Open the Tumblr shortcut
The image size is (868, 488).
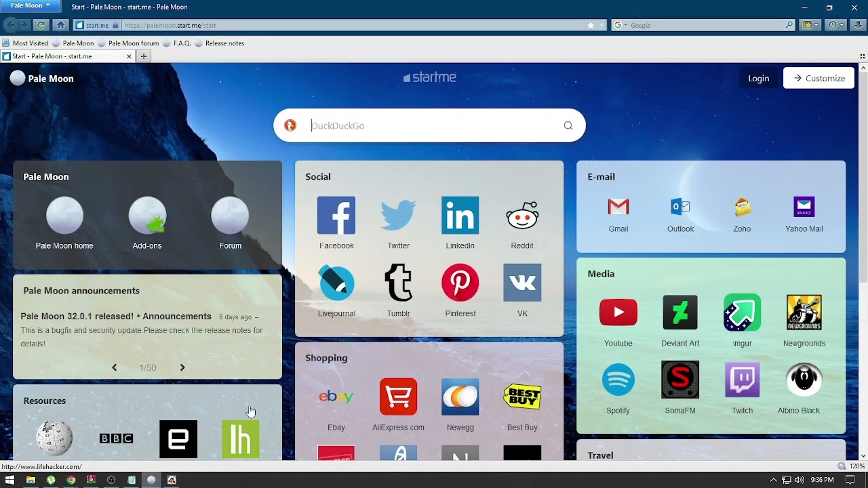point(398,283)
